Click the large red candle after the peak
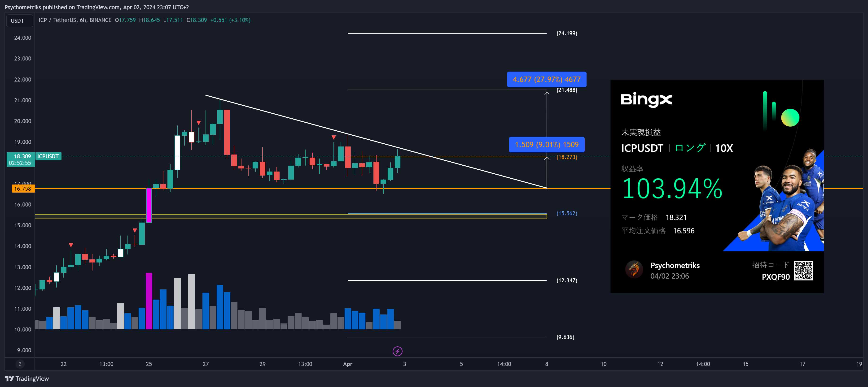 (x=227, y=132)
